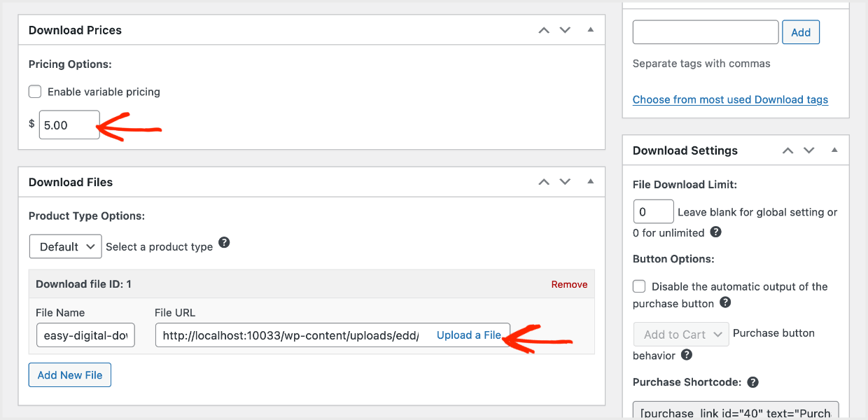Click the price field showing 5.00
This screenshot has width=868, height=420.
coord(69,125)
